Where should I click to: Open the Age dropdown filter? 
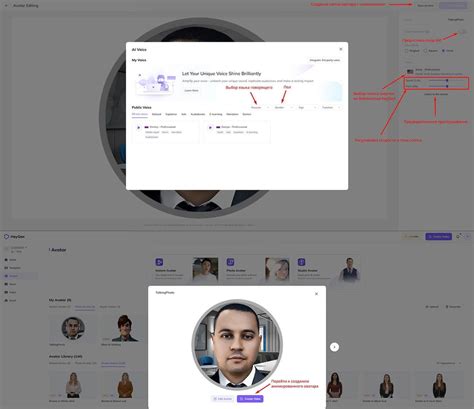pos(307,108)
